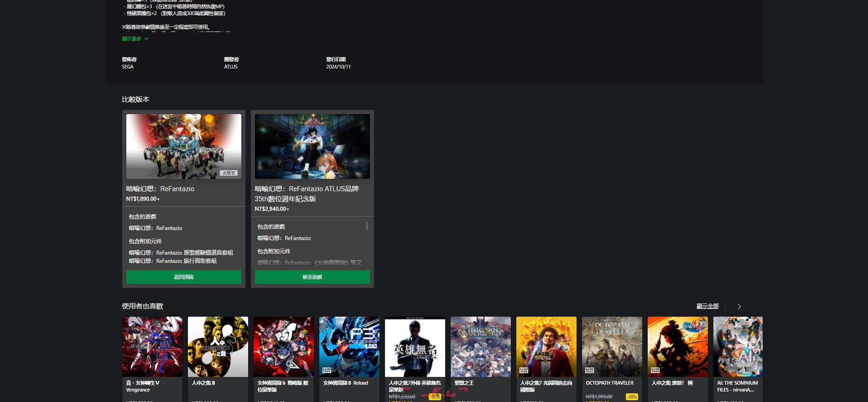This screenshot has height=402, width=868.
Task: Click Game Pass badge on 人中之龍 維新
Action: tap(655, 370)
